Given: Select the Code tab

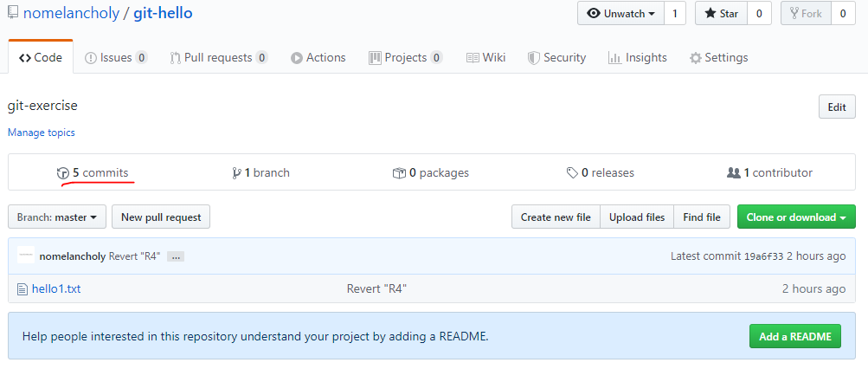Looking at the screenshot, I should 41,58.
